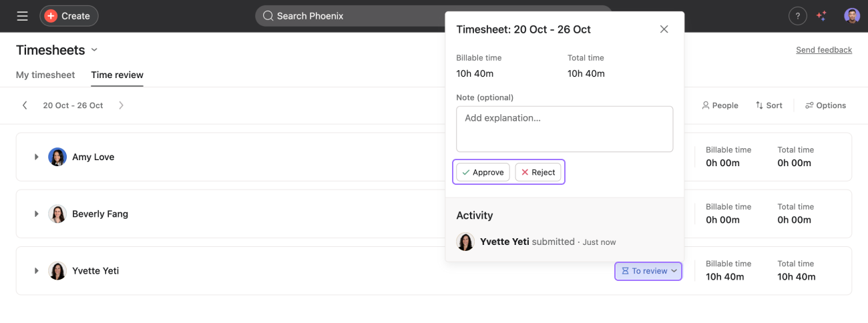Open the help question mark icon
The width and height of the screenshot is (868, 323).
(x=797, y=16)
